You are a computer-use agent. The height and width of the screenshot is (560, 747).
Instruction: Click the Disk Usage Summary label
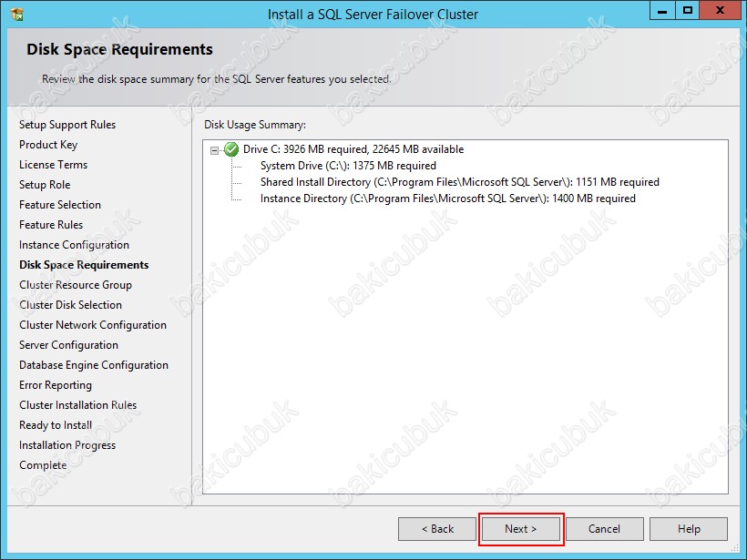[255, 125]
